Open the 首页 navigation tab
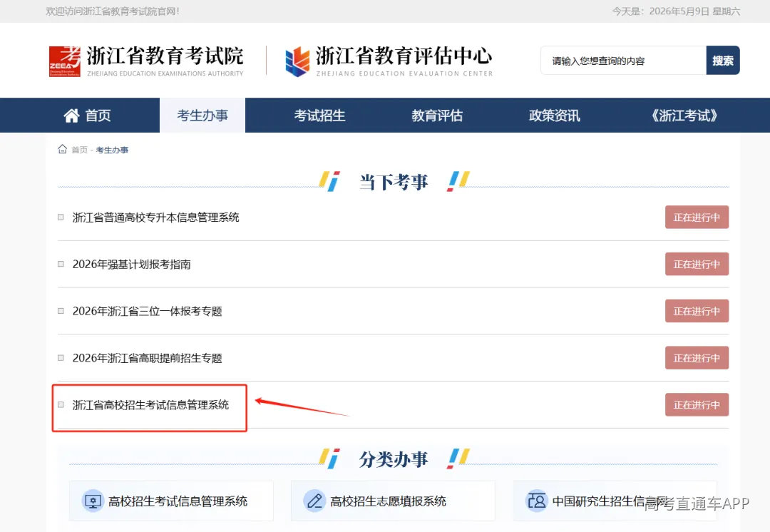The height and width of the screenshot is (532, 770). [x=88, y=116]
